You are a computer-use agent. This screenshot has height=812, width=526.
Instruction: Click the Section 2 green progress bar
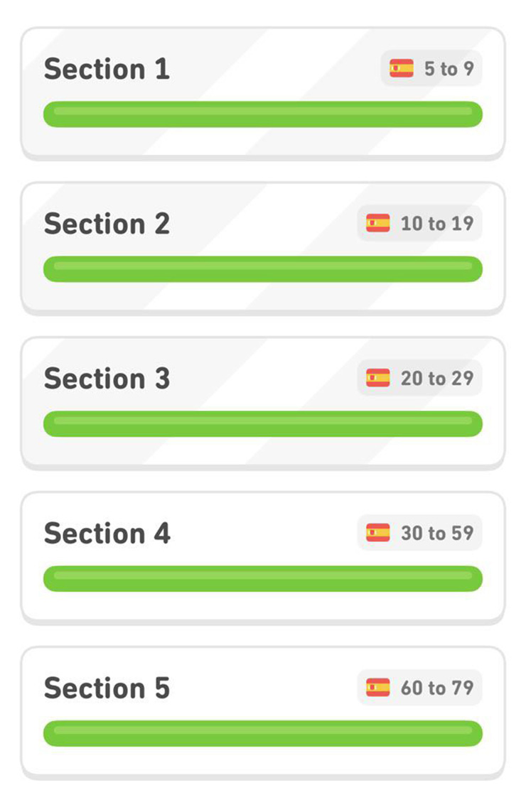pyautogui.click(x=263, y=269)
